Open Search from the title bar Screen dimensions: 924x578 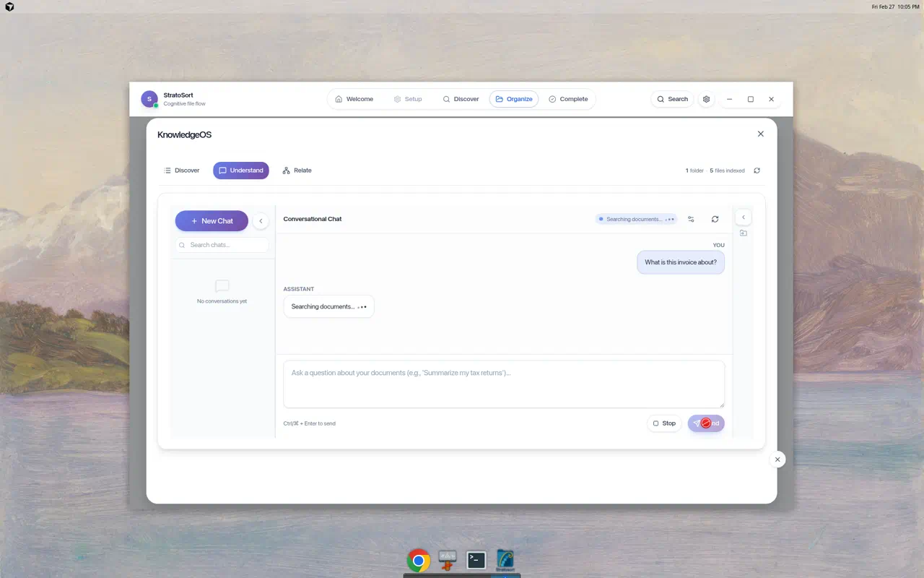coord(671,98)
